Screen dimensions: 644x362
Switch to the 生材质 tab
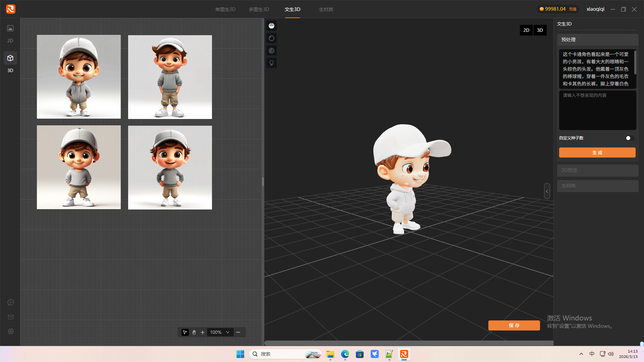coord(326,9)
